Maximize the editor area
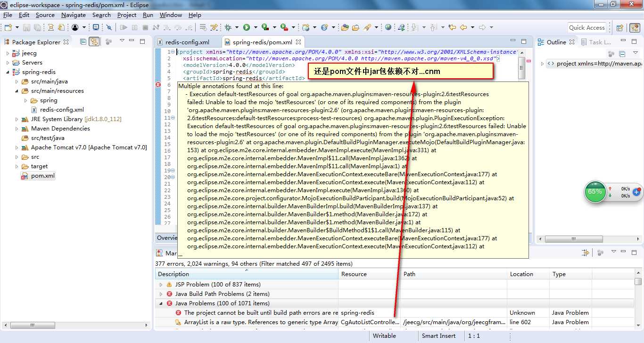 tap(524, 41)
